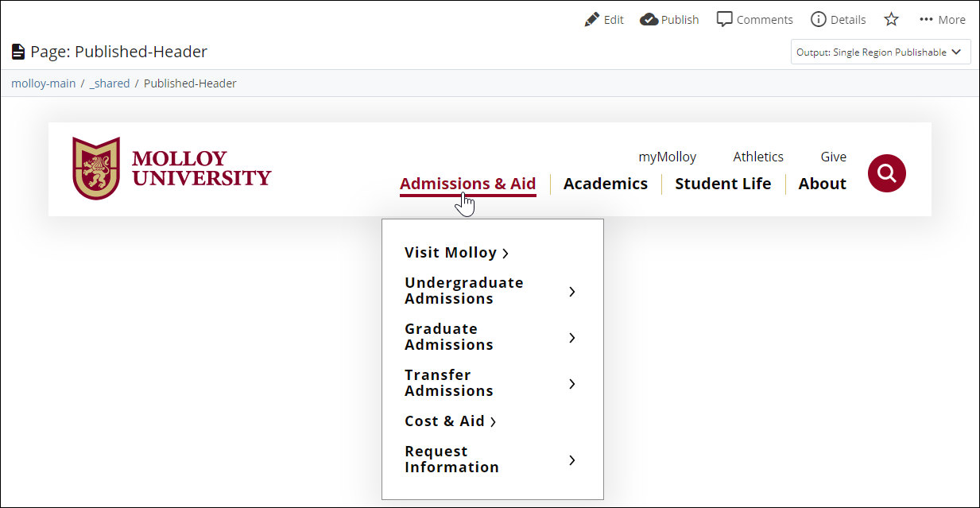Go to the myMolloy link
980x508 pixels.
pos(667,157)
